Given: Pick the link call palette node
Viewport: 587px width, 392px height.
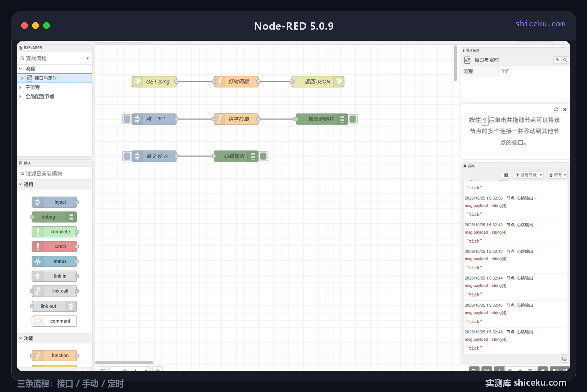Looking at the screenshot, I should click(x=55, y=291).
